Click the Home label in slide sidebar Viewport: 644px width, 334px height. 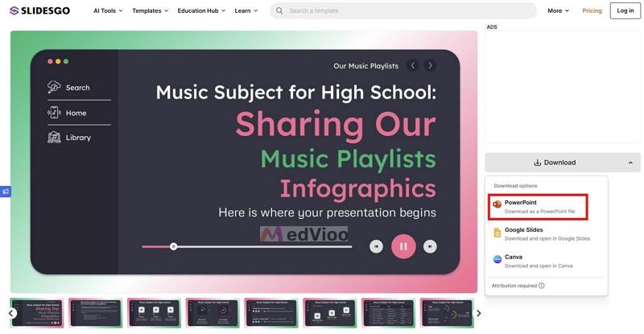[x=76, y=113]
